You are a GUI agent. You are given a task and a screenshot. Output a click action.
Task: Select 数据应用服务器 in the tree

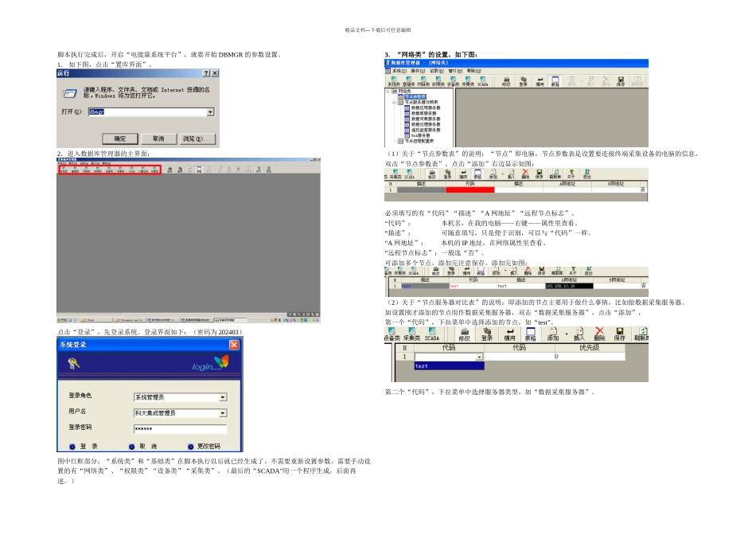(426, 108)
